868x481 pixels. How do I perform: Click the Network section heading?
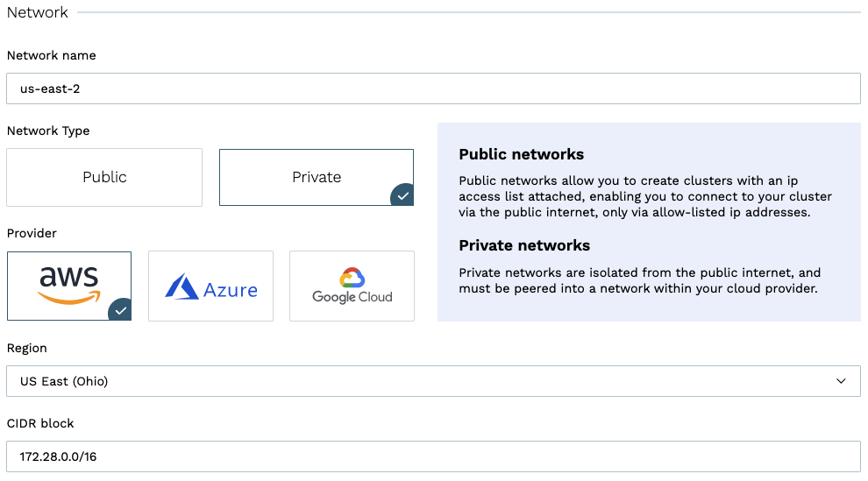pos(38,12)
